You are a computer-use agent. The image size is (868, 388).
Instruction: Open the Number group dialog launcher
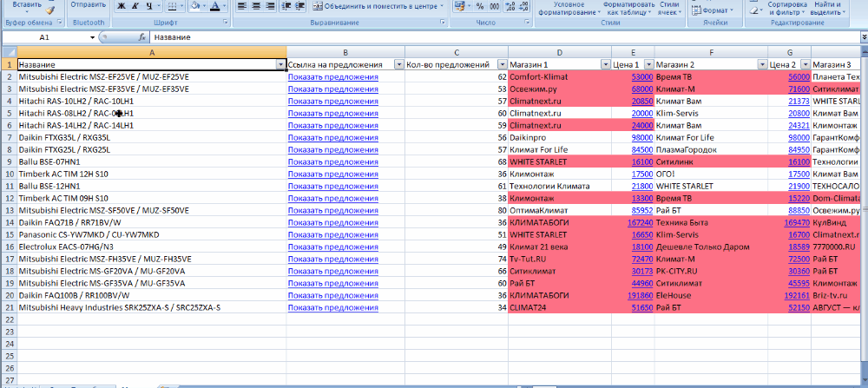pos(528,23)
